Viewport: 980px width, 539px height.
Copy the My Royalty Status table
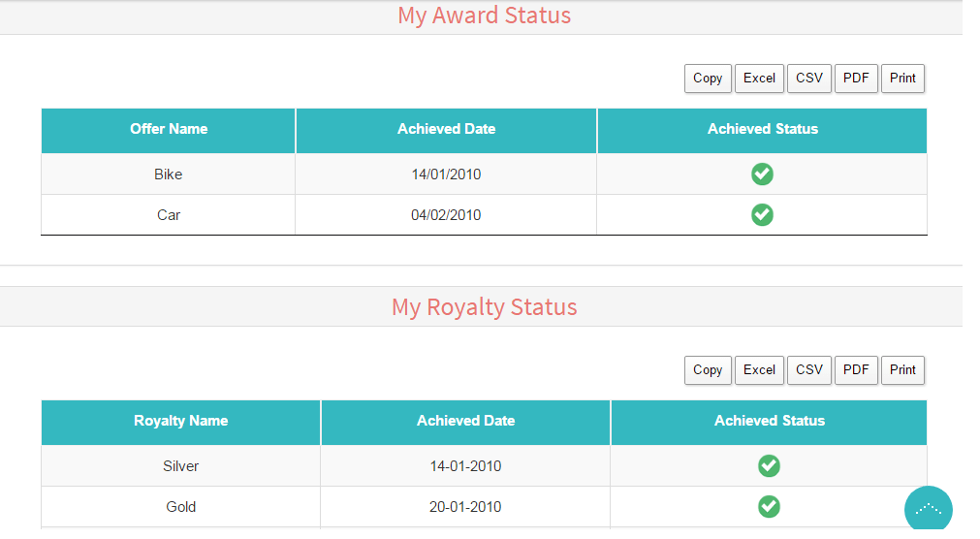click(x=708, y=370)
